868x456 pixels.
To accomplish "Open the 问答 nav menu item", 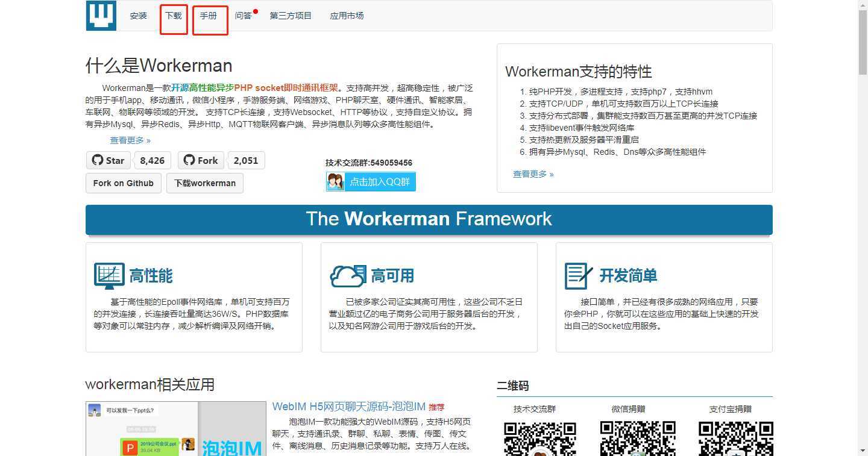I will [x=244, y=16].
